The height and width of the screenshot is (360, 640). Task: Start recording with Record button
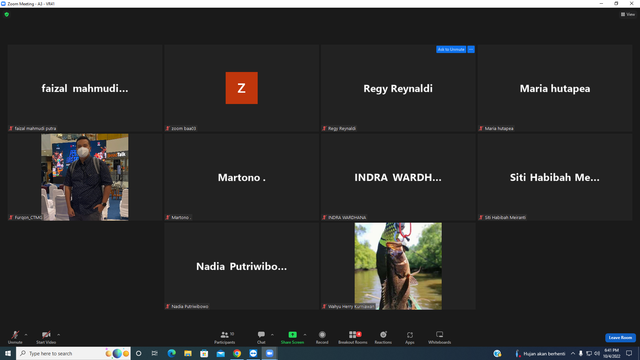(322, 338)
